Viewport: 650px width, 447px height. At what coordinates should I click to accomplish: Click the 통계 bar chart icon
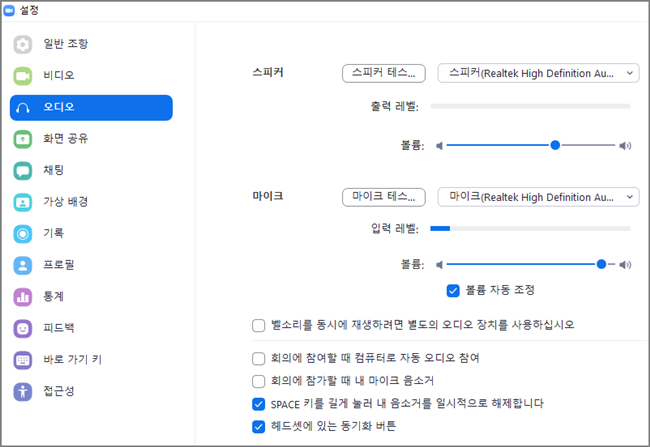(23, 297)
